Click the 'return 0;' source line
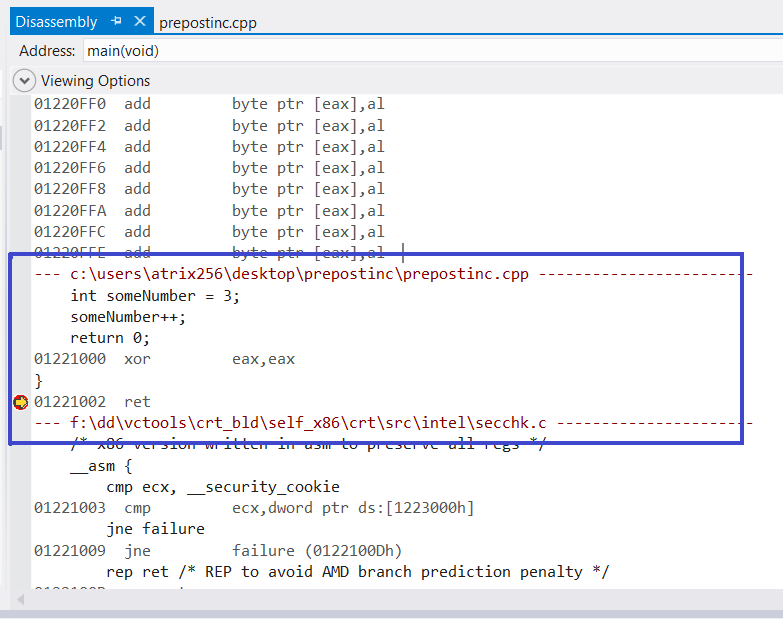 (x=109, y=338)
